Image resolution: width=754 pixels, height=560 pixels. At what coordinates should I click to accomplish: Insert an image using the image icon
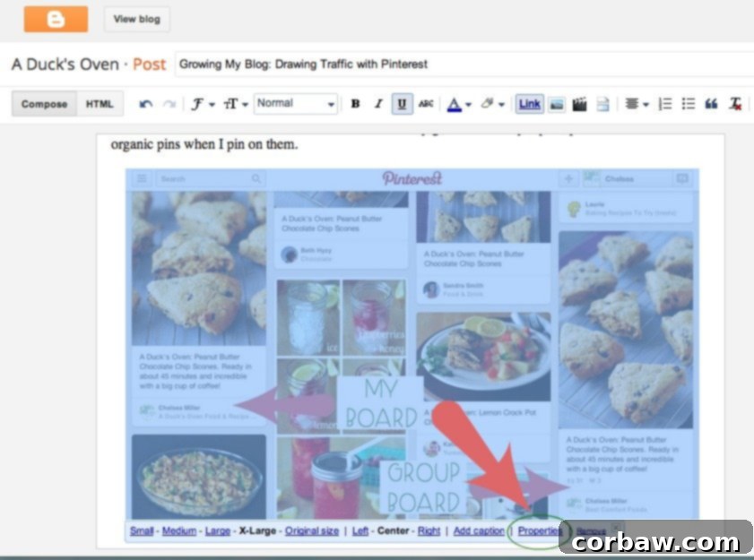557,104
